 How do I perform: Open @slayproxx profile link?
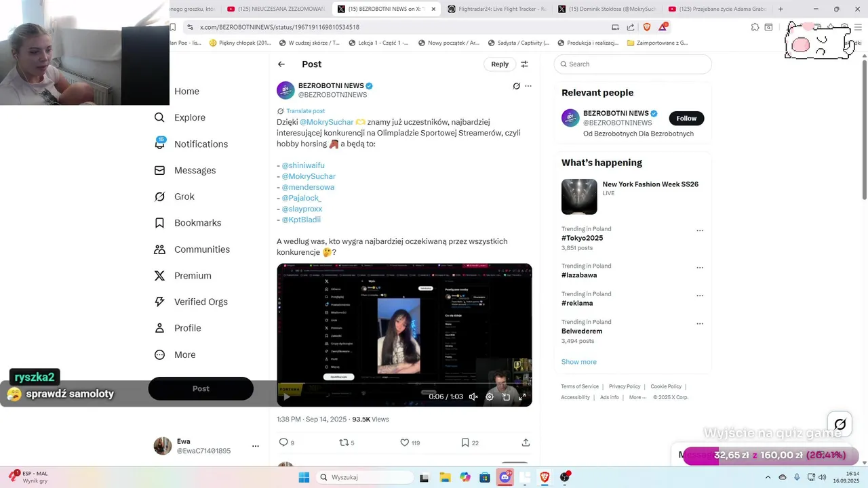pyautogui.click(x=302, y=209)
